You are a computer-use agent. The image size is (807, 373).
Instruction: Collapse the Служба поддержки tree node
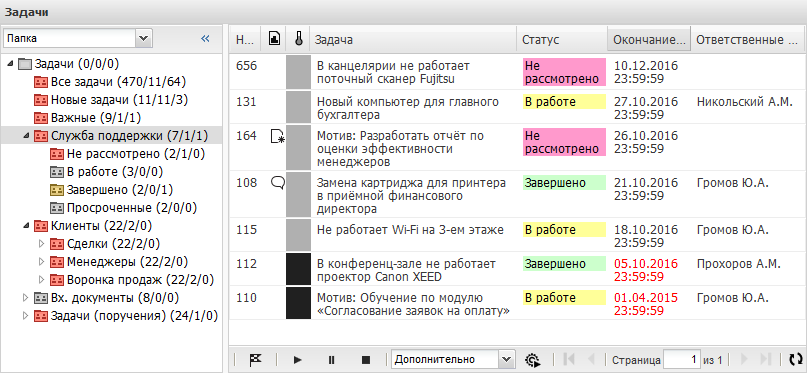click(x=26, y=136)
